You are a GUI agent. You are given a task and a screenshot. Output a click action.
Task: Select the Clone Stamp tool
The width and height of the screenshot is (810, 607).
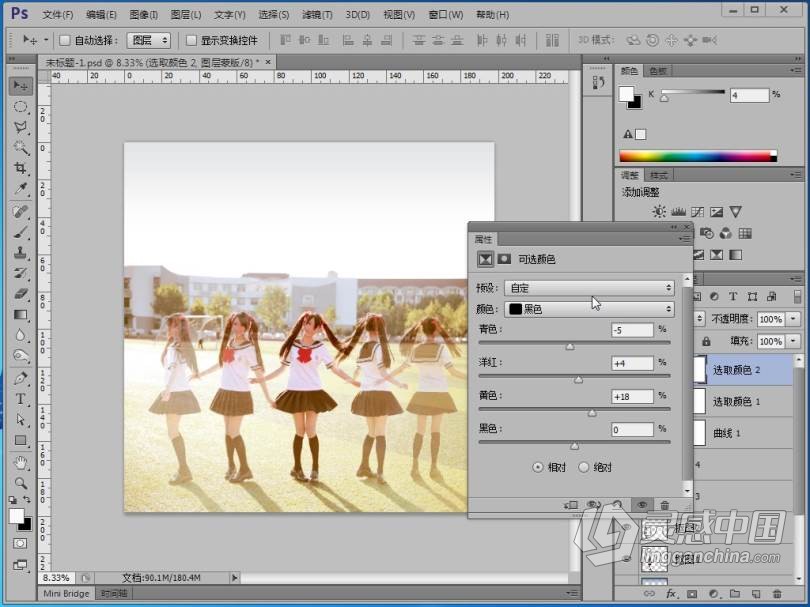tap(21, 253)
